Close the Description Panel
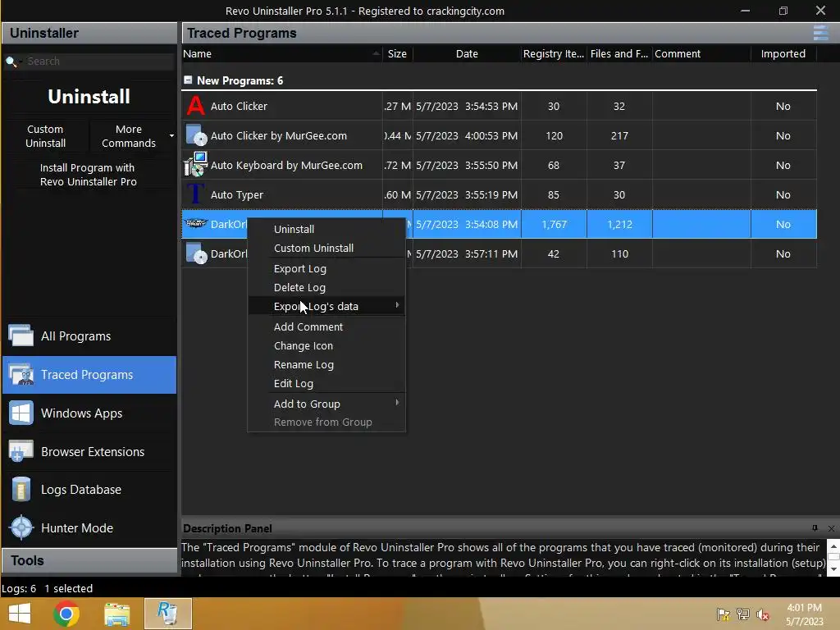Image resolution: width=840 pixels, height=630 pixels. click(x=831, y=528)
